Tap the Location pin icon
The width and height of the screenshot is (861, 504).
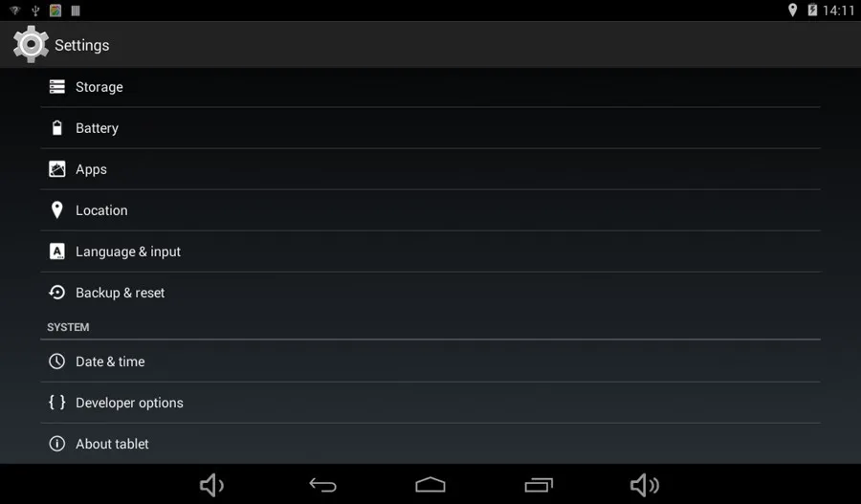pyautogui.click(x=57, y=210)
